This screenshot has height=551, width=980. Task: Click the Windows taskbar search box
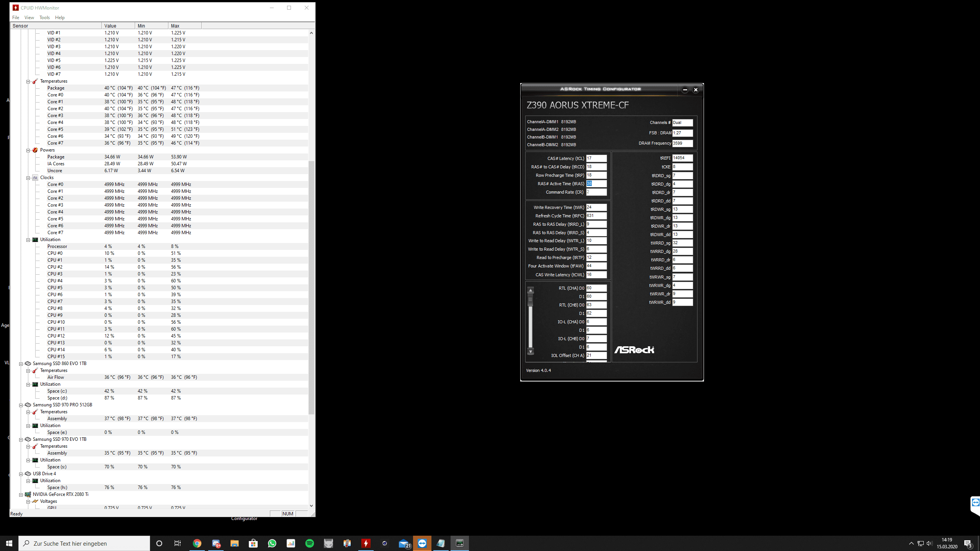84,543
